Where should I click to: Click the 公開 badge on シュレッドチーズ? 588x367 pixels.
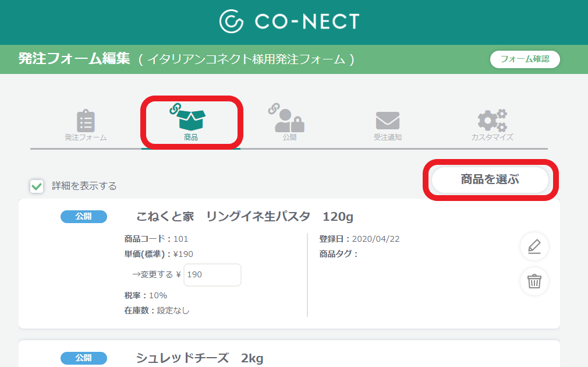click(84, 358)
